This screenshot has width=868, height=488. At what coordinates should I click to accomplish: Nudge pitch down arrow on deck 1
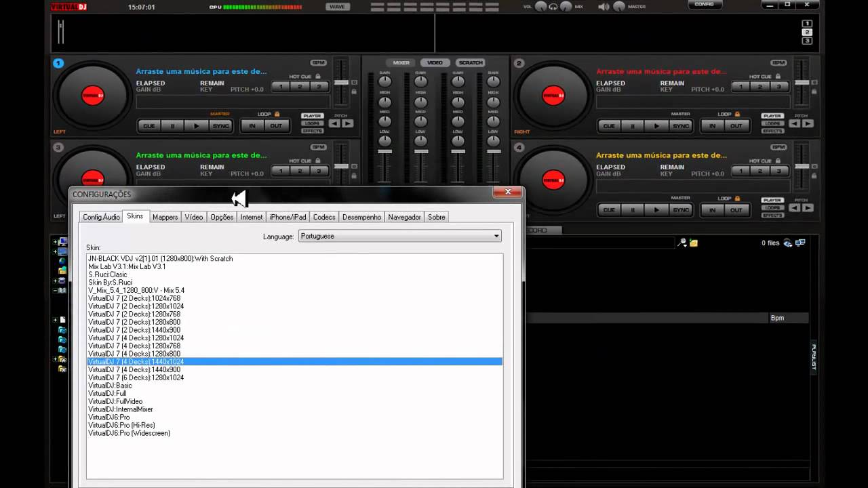point(335,123)
